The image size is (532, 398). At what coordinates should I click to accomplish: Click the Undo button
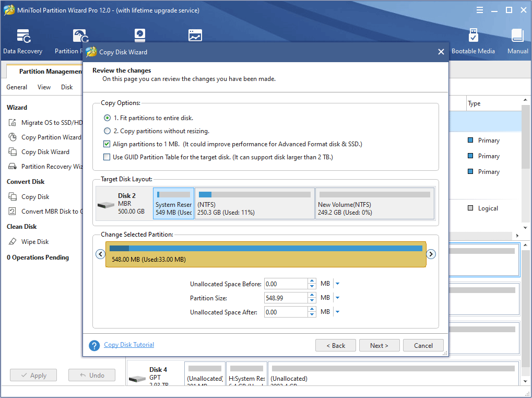91,375
